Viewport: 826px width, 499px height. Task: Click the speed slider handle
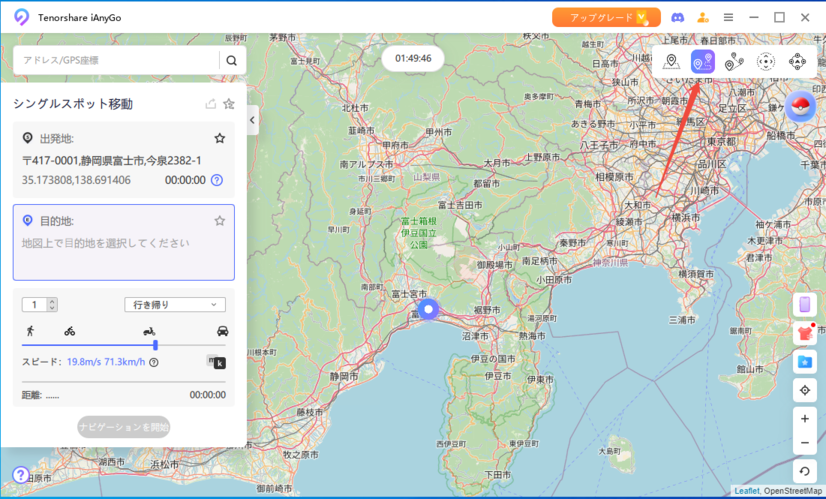click(155, 345)
